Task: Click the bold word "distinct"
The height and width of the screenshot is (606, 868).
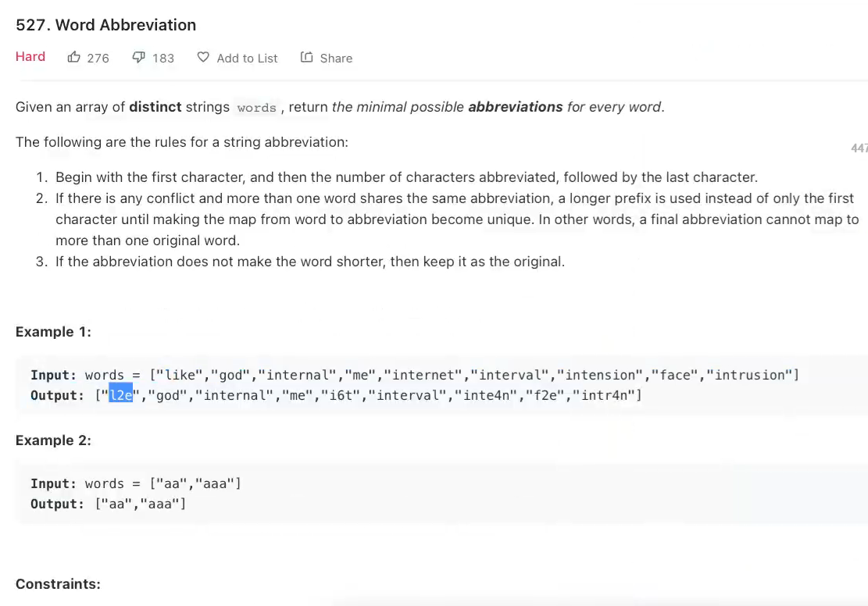Action: pos(155,107)
